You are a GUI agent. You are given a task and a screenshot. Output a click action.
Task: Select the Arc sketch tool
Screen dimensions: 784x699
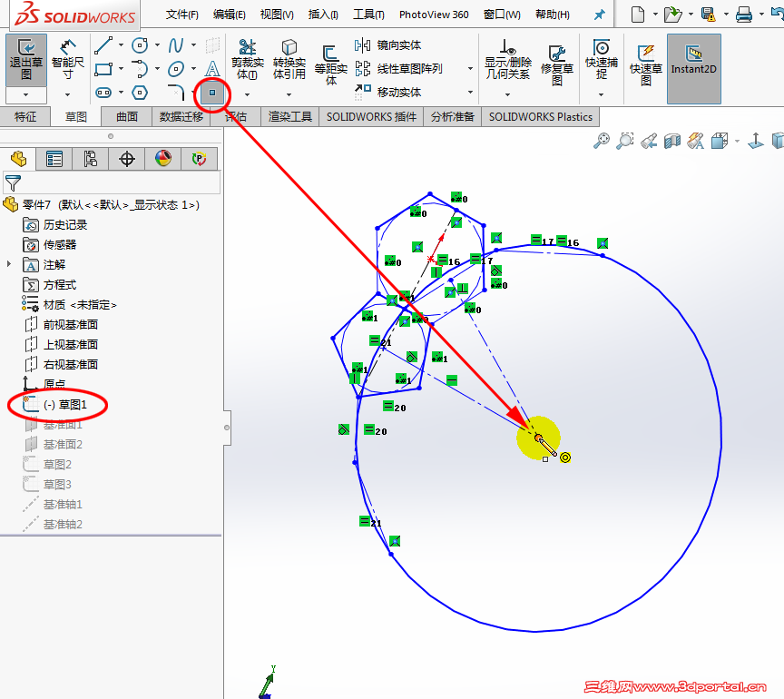(x=140, y=69)
